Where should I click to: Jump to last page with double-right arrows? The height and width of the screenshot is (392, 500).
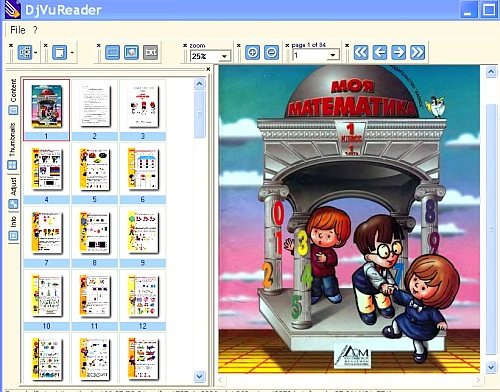pyautogui.click(x=417, y=52)
